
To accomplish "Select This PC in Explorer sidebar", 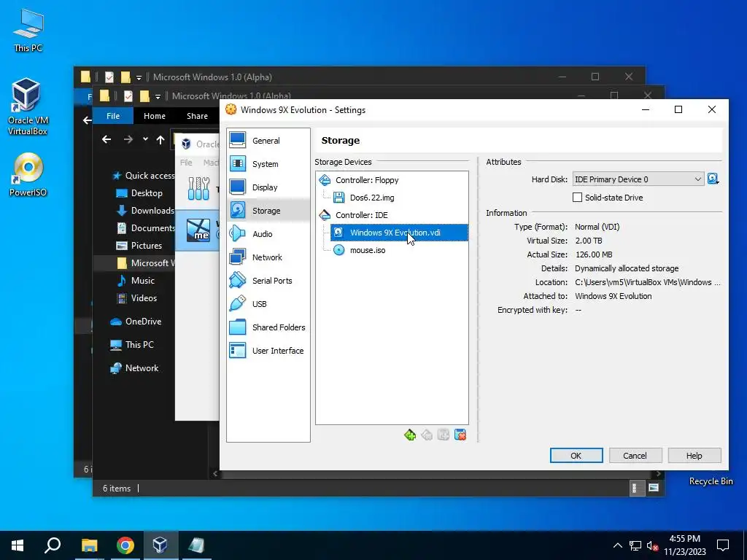I will (132, 345).
